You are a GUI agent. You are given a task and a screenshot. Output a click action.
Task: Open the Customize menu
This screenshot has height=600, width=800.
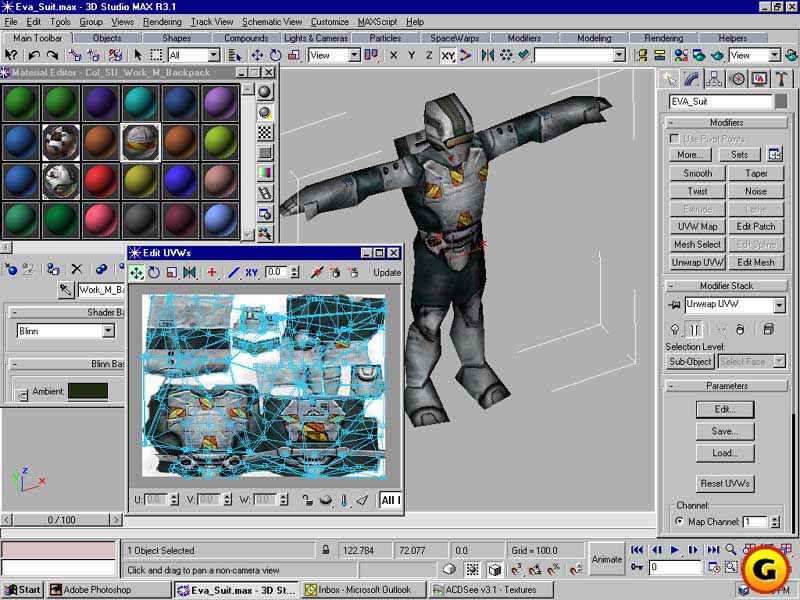pos(330,22)
